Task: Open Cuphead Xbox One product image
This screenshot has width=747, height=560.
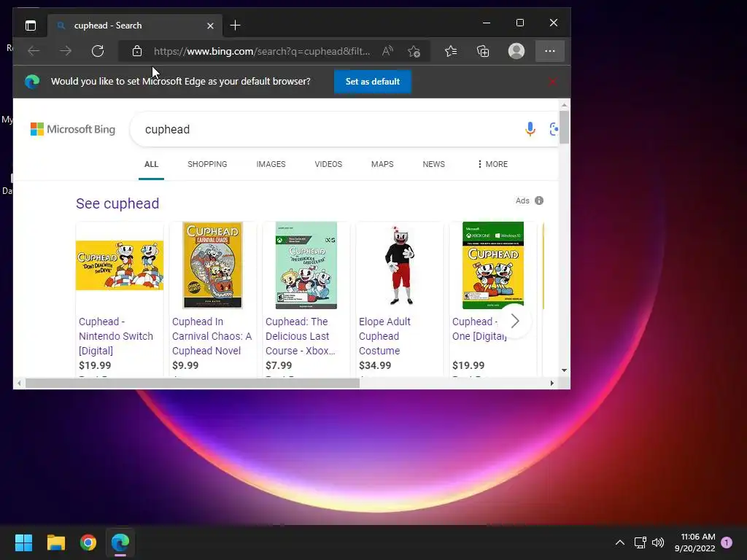Action: [493, 265]
